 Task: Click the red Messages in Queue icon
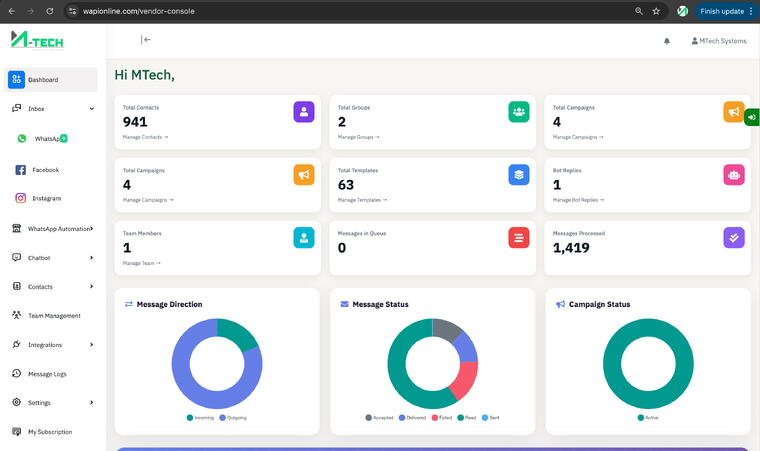(x=519, y=237)
